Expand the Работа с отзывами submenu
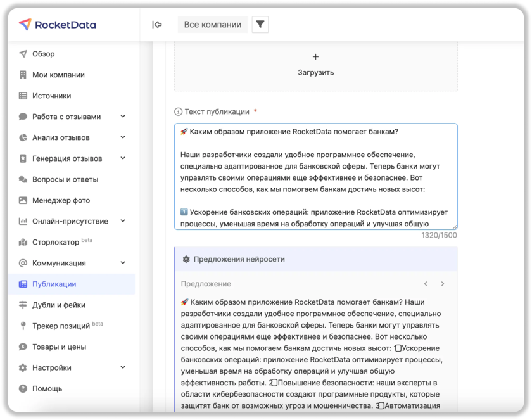This screenshot has height=420, width=532. (123, 117)
